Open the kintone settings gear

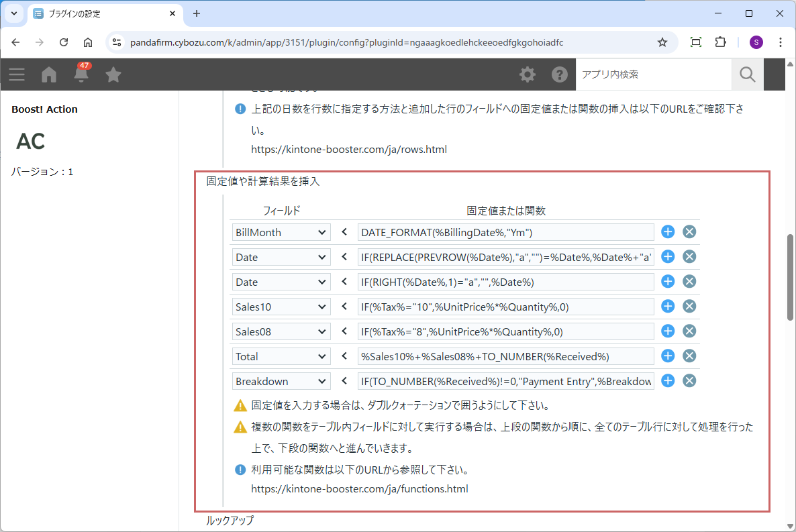tap(528, 74)
